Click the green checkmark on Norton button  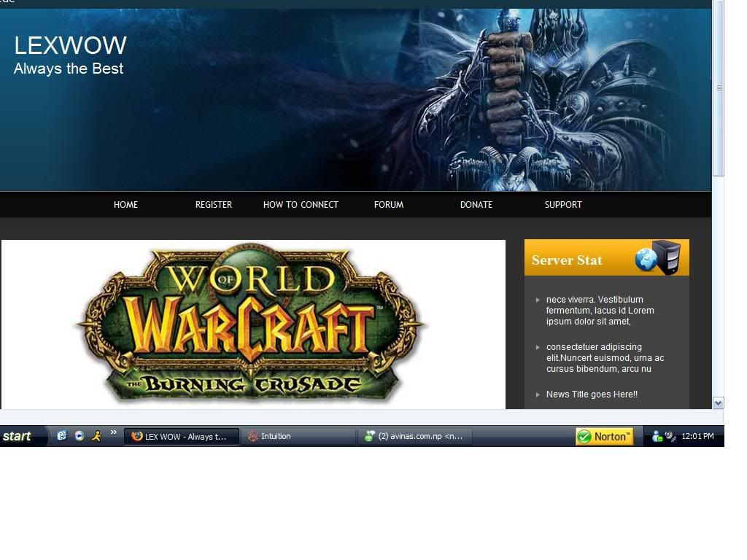[x=584, y=437]
